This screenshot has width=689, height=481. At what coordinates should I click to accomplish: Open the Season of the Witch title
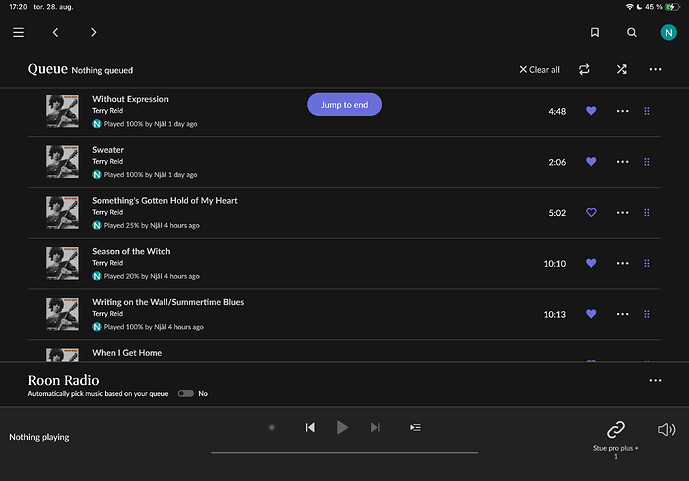click(131, 251)
